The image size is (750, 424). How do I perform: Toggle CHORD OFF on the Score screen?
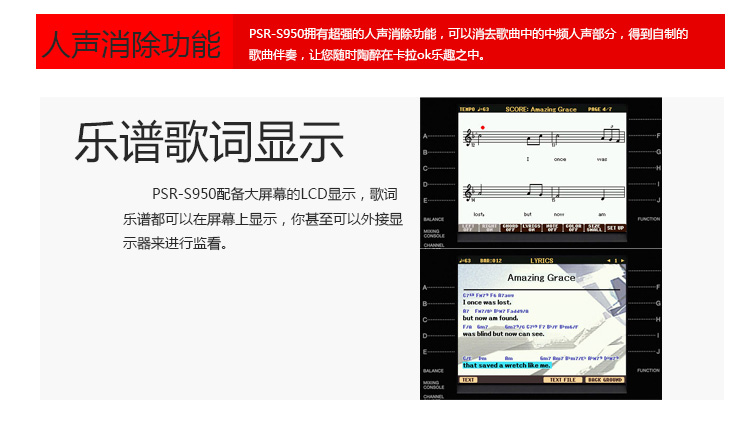point(510,228)
